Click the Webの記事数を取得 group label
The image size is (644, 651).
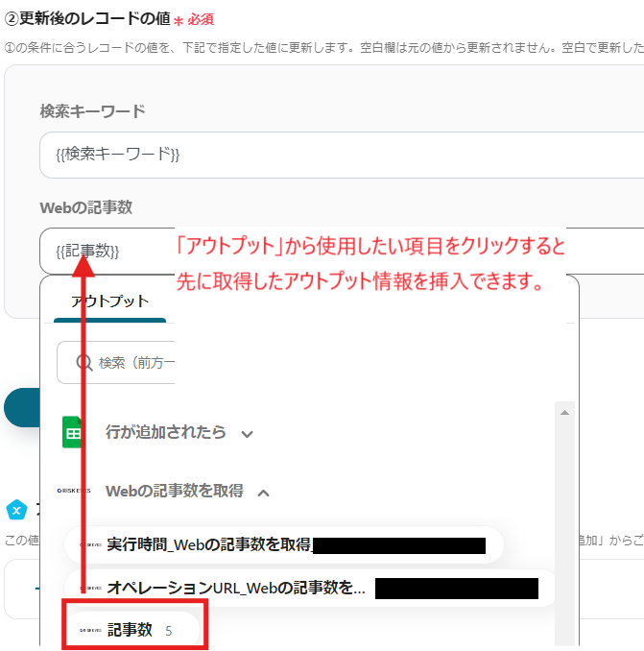175,492
